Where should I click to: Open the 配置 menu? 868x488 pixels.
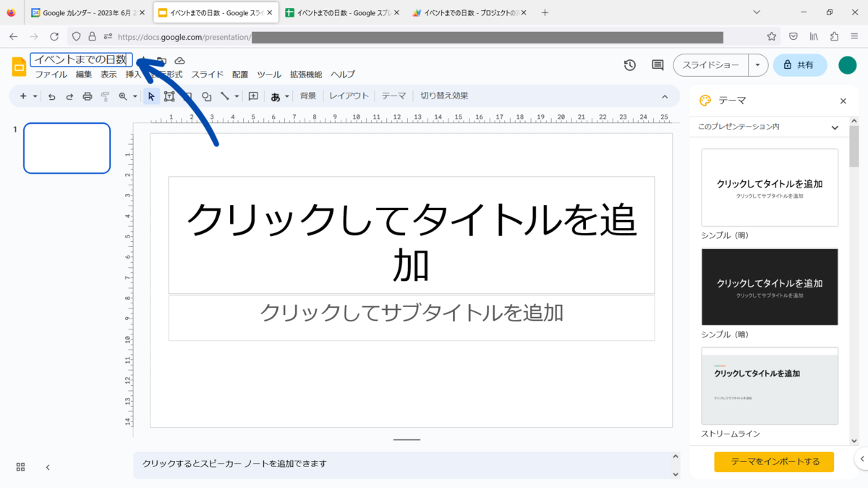240,75
